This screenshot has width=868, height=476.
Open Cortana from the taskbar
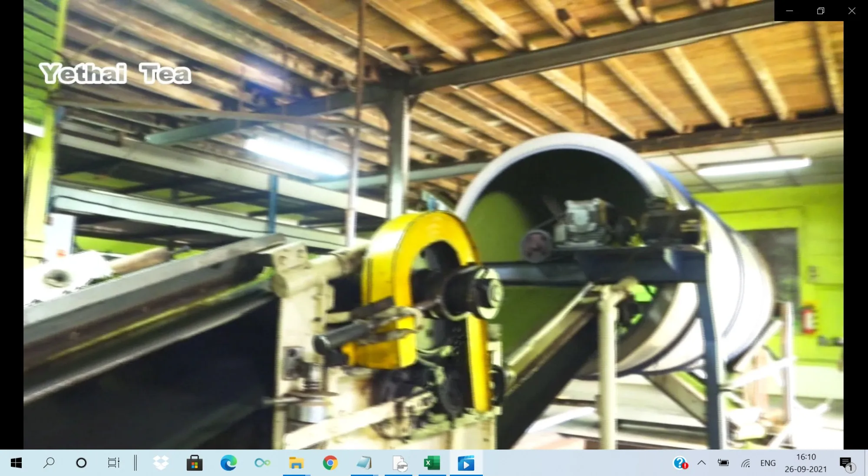pos(81,463)
